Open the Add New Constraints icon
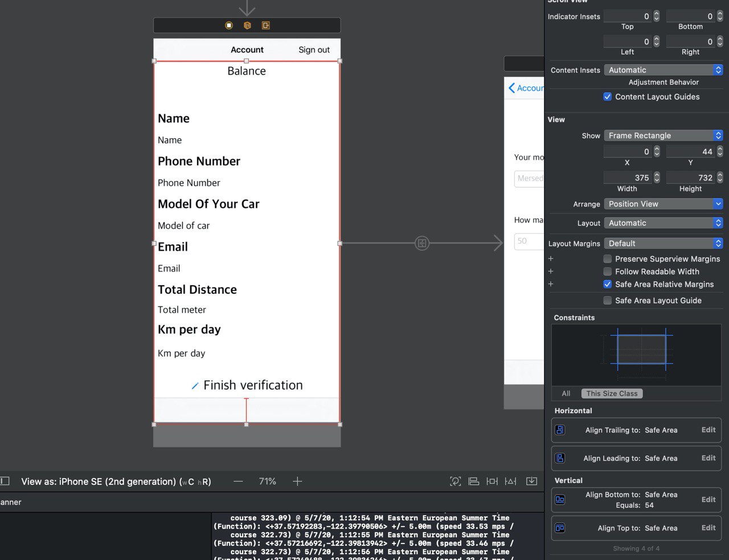 pos(492,481)
